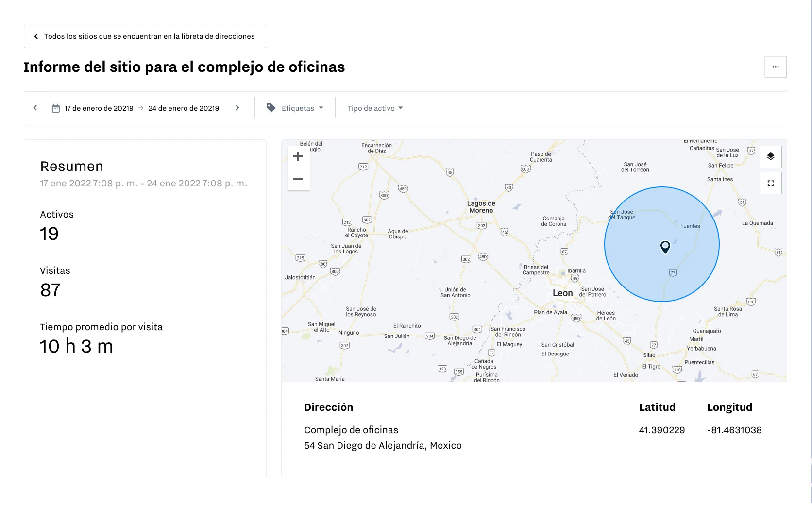
Task: Click the Activos count 19
Action: (x=49, y=234)
